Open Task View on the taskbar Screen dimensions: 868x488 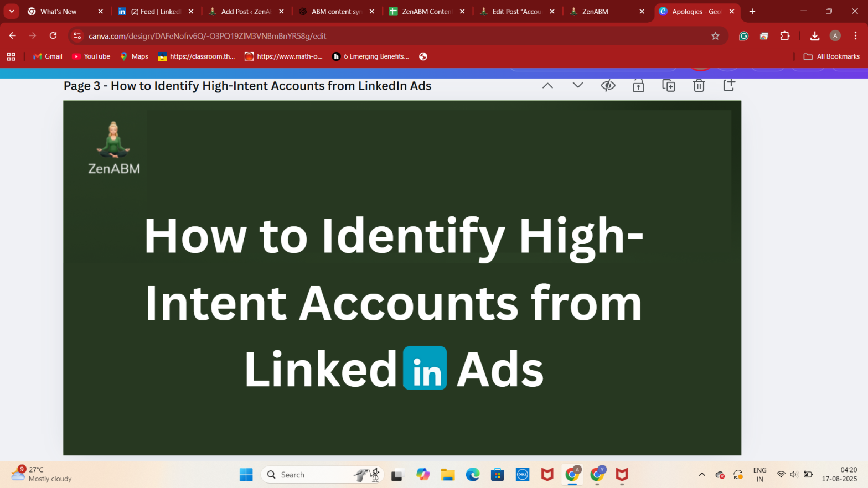pos(397,475)
